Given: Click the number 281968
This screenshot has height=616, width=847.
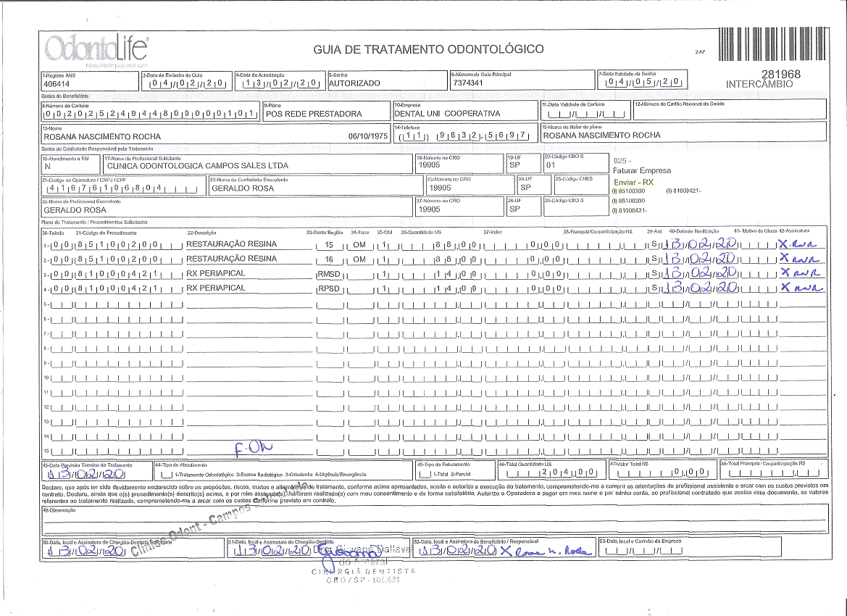Looking at the screenshot, I should pyautogui.click(x=781, y=74).
